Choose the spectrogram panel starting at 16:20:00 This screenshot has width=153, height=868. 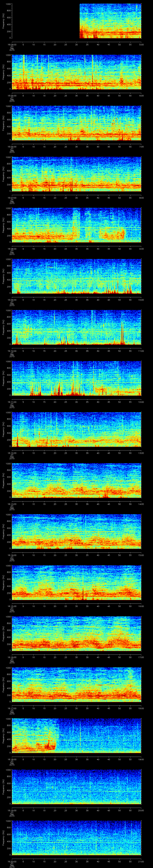coord(77,838)
